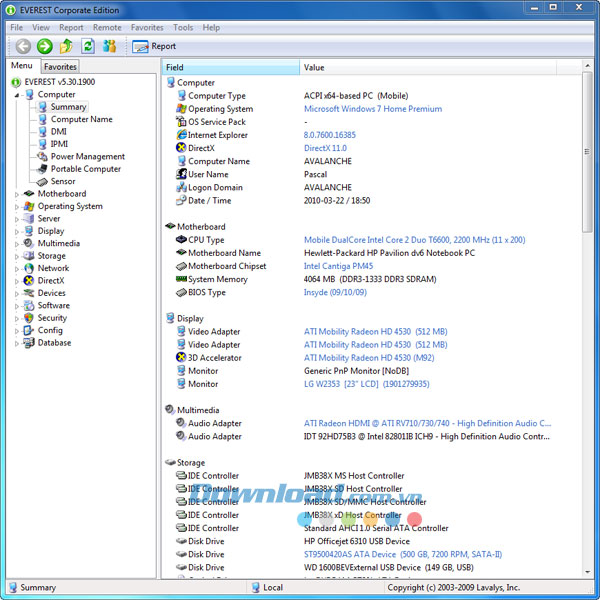
Task: Open the Intel Cantiga PM45 chipset link
Action: click(x=338, y=266)
